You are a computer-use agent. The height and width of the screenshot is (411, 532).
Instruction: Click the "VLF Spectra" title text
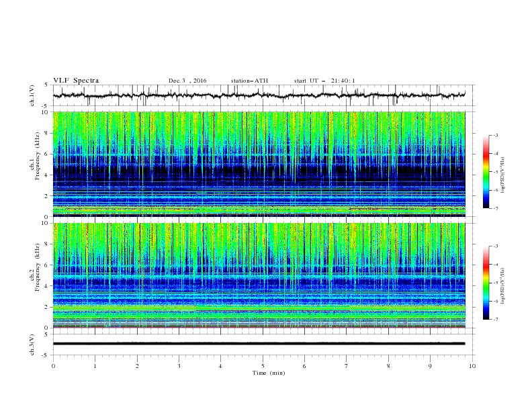click(76, 81)
